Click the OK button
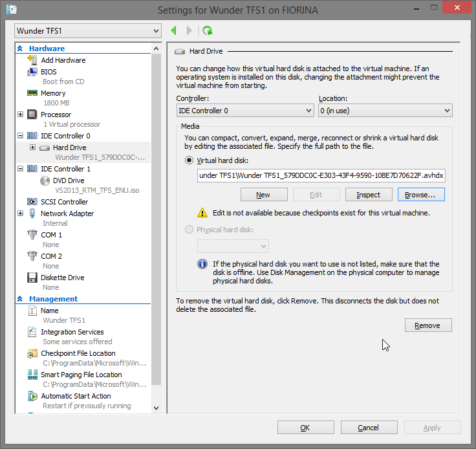The height and width of the screenshot is (449, 476). pyautogui.click(x=306, y=428)
